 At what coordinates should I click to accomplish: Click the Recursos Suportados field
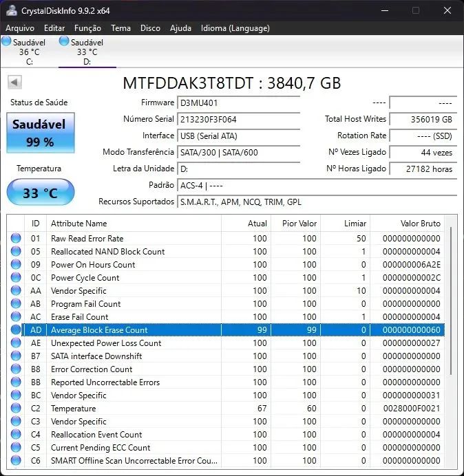tap(317, 202)
